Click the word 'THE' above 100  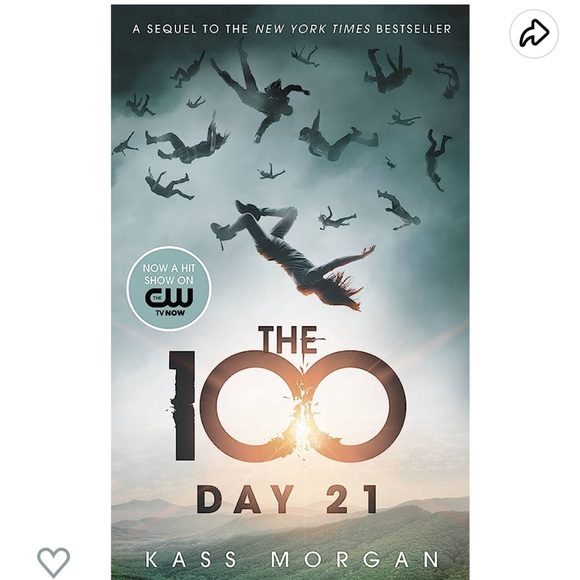click(289, 340)
